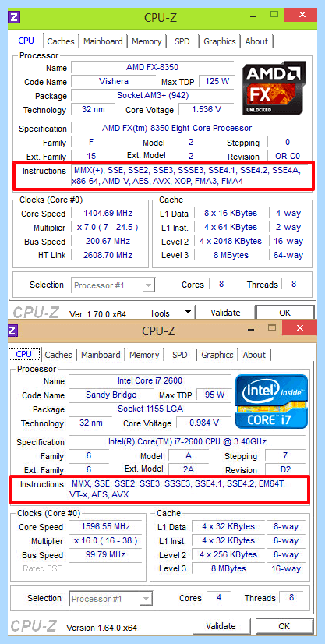Image resolution: width=325 pixels, height=644 pixels.
Task: Open the Processor #1 dropdown in the Intel window
Action: coord(111,599)
